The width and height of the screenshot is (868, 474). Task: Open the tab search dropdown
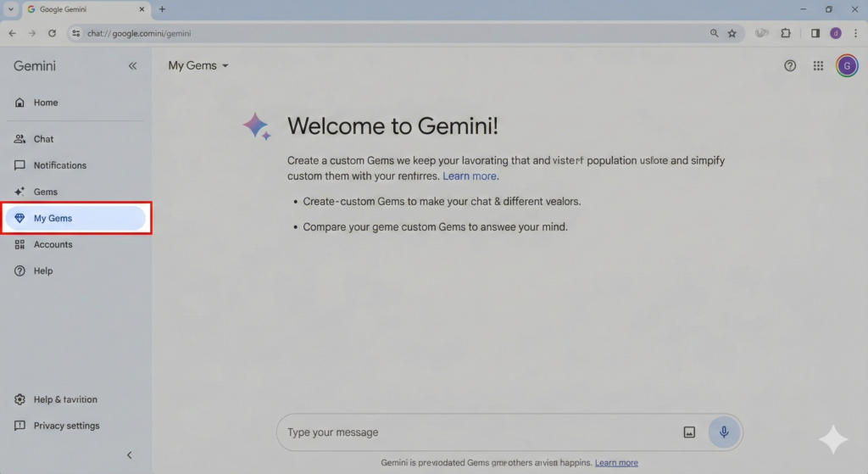[x=10, y=9]
